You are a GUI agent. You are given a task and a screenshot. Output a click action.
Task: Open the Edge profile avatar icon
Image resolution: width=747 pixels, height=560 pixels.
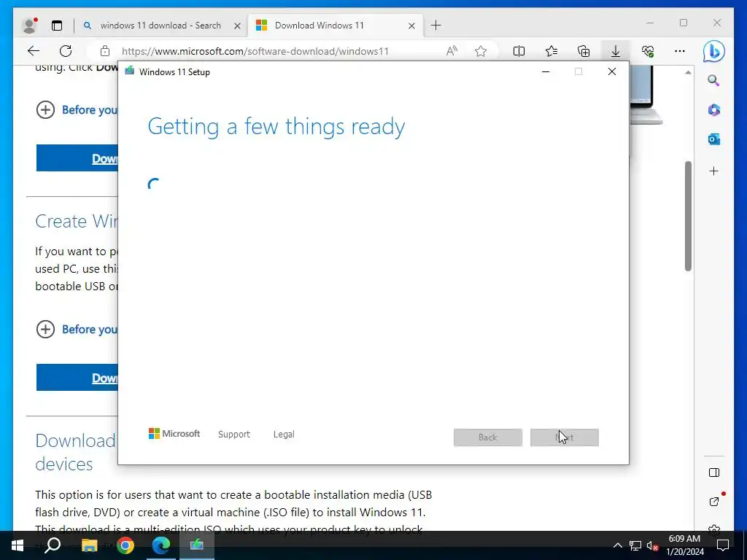(29, 26)
